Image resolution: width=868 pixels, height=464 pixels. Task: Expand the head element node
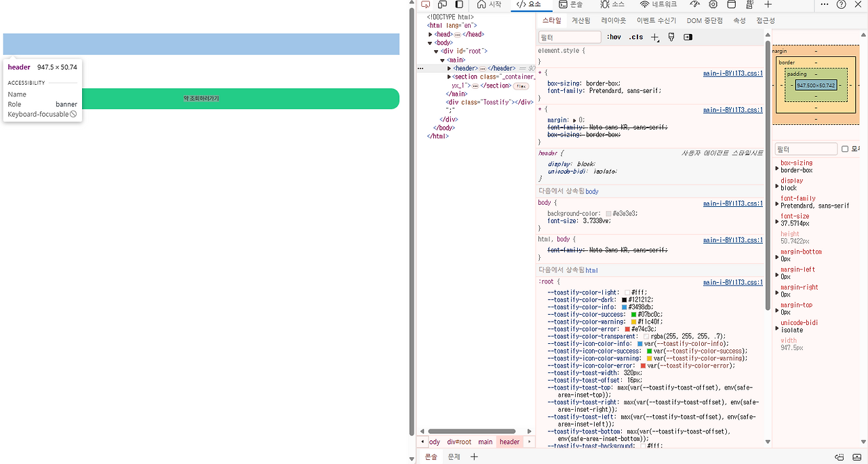[431, 34]
